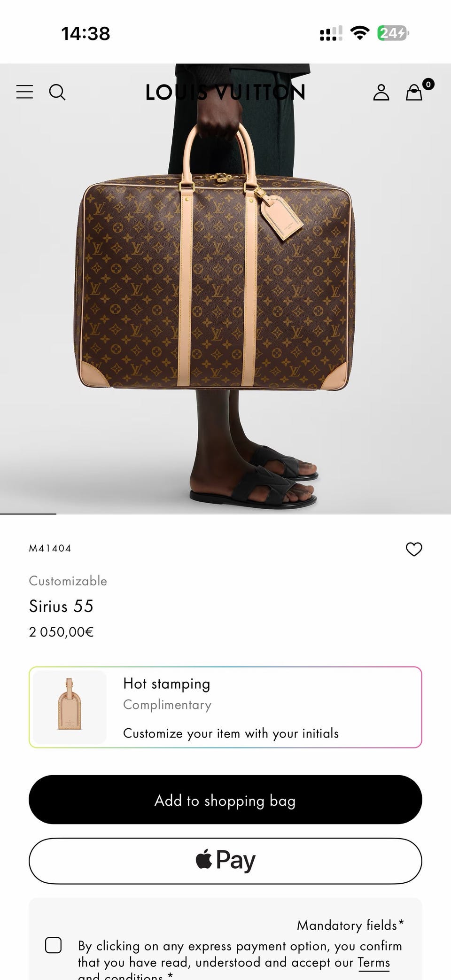Tap the search magnifier icon
The height and width of the screenshot is (980, 451).
(57, 92)
